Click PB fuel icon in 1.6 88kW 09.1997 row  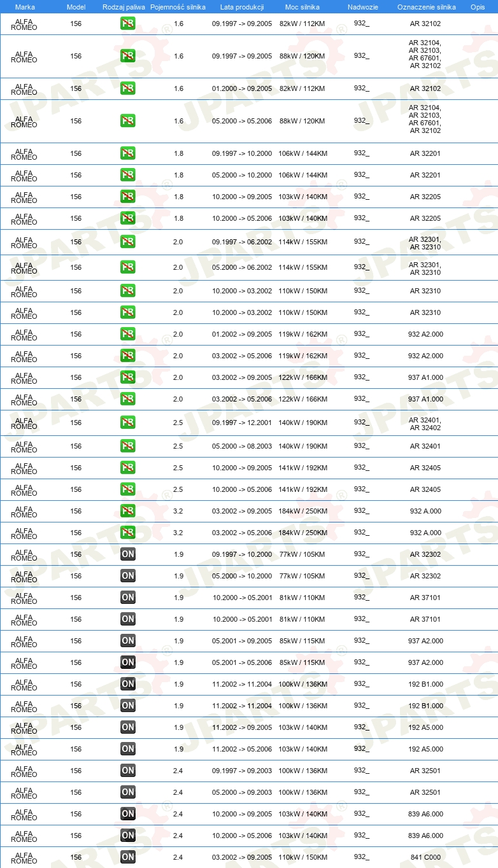tap(128, 56)
